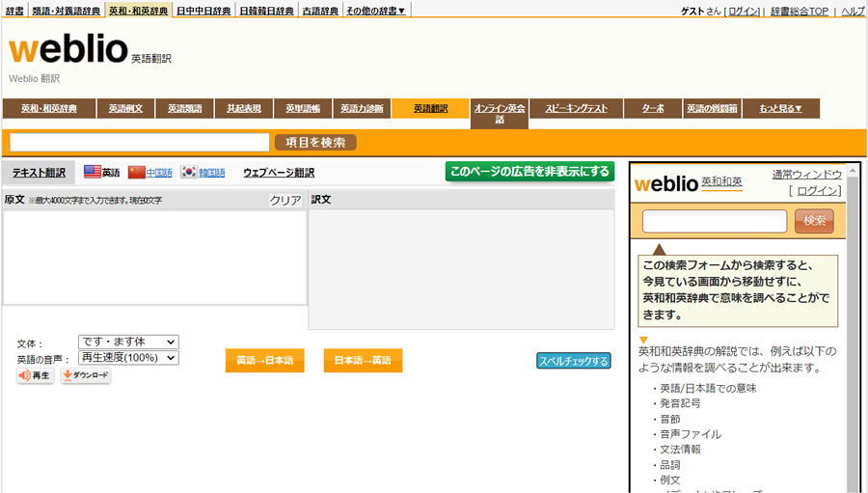Click the 原文 source text input area
Image resolution: width=868 pixels, height=493 pixels.
click(154, 257)
